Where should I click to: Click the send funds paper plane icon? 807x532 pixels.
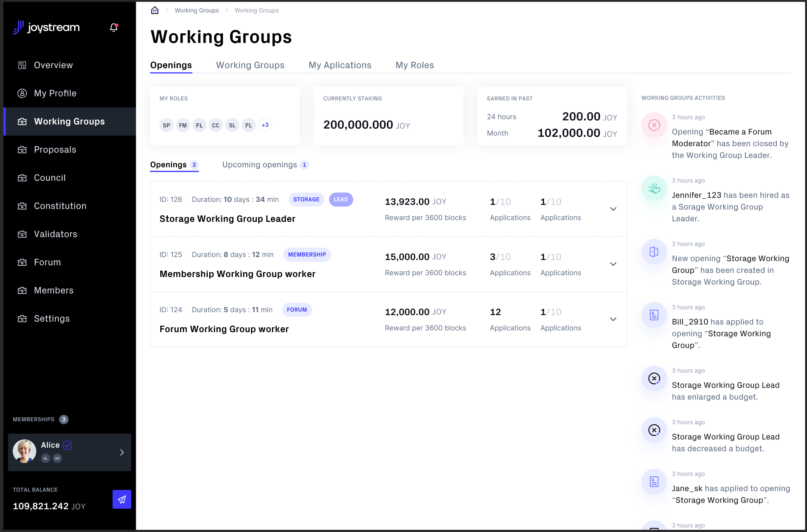[x=122, y=499]
